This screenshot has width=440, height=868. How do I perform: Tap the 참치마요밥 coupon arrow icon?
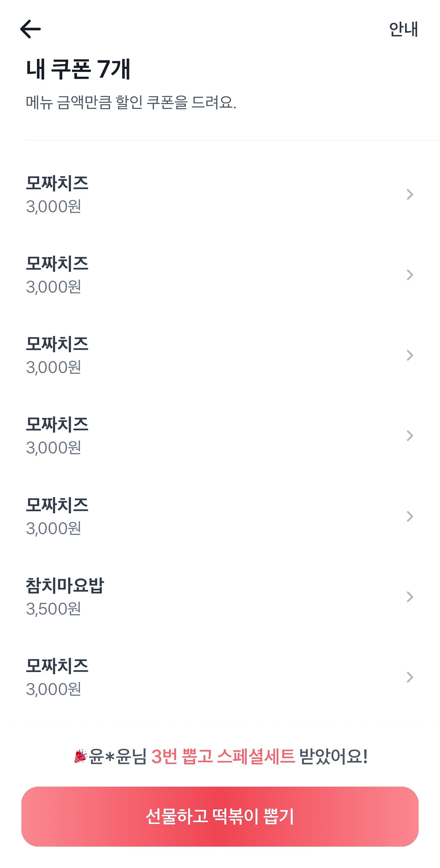pyautogui.click(x=410, y=597)
